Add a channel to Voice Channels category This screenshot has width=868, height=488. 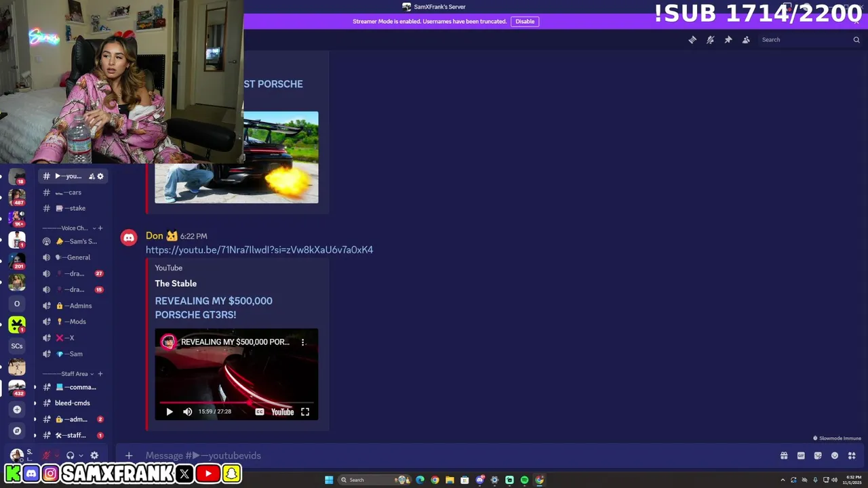(100, 228)
